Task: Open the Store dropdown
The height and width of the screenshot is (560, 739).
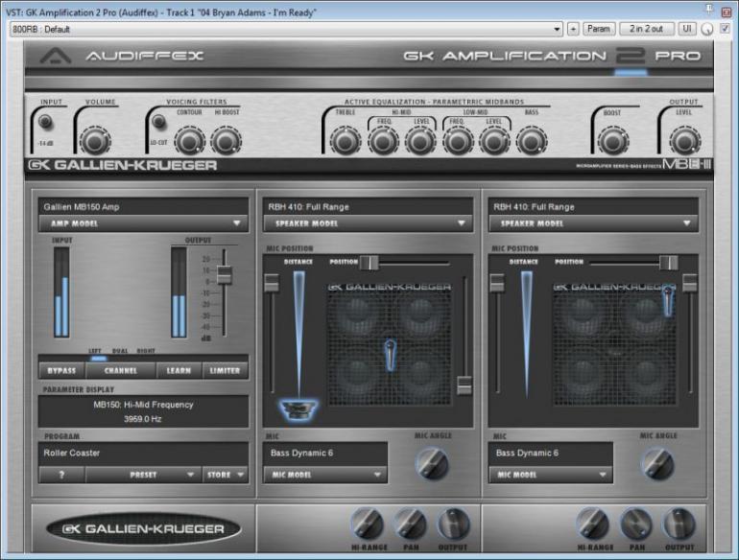Action: click(226, 475)
